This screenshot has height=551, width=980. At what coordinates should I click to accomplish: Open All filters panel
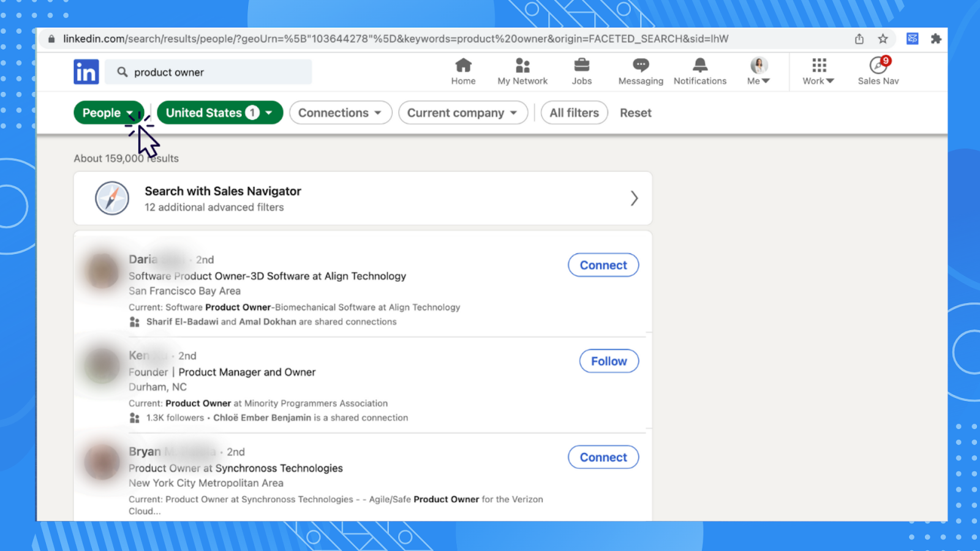(x=574, y=113)
